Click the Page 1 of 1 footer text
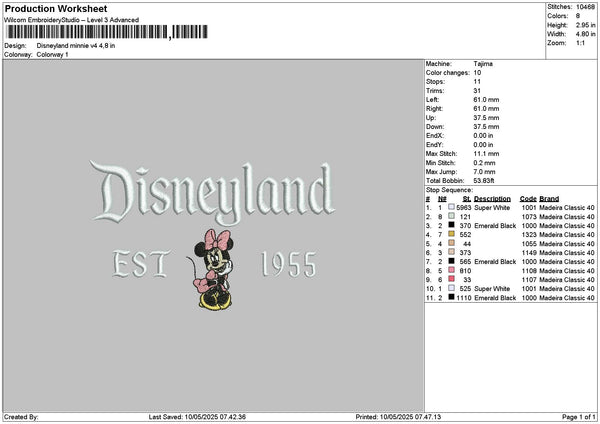 click(x=579, y=417)
